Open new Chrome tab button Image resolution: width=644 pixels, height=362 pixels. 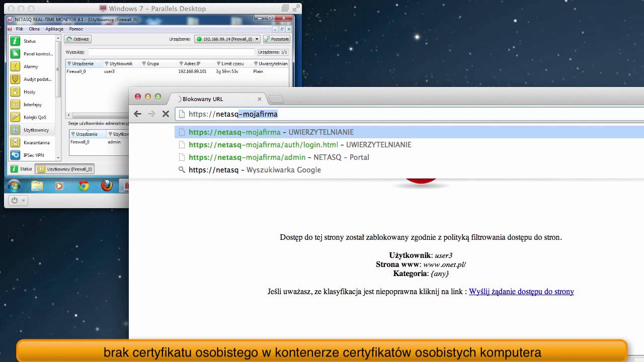click(x=276, y=99)
